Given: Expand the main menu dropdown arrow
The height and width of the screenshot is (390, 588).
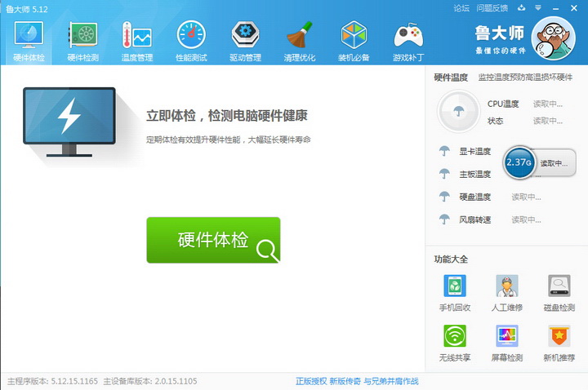Looking at the screenshot, I should point(537,8).
